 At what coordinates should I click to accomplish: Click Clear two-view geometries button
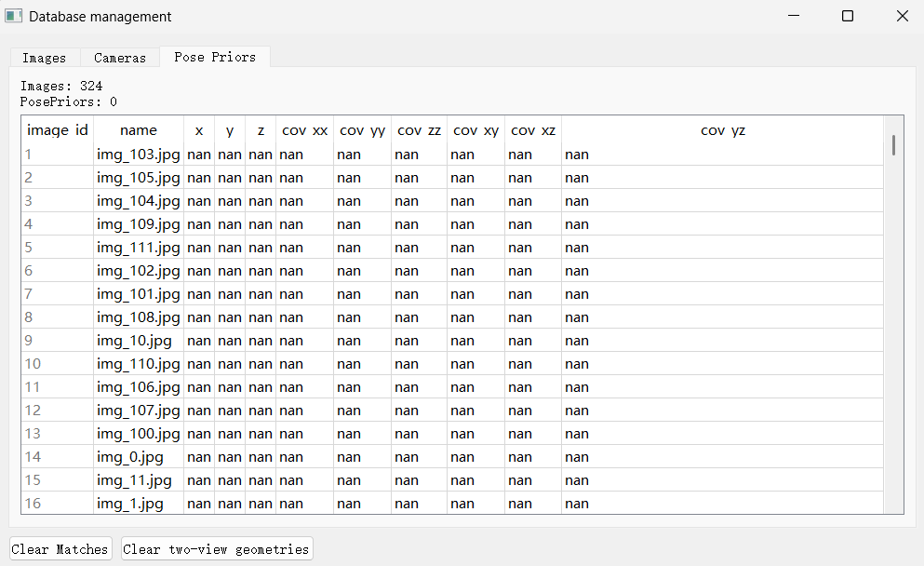[x=217, y=549]
